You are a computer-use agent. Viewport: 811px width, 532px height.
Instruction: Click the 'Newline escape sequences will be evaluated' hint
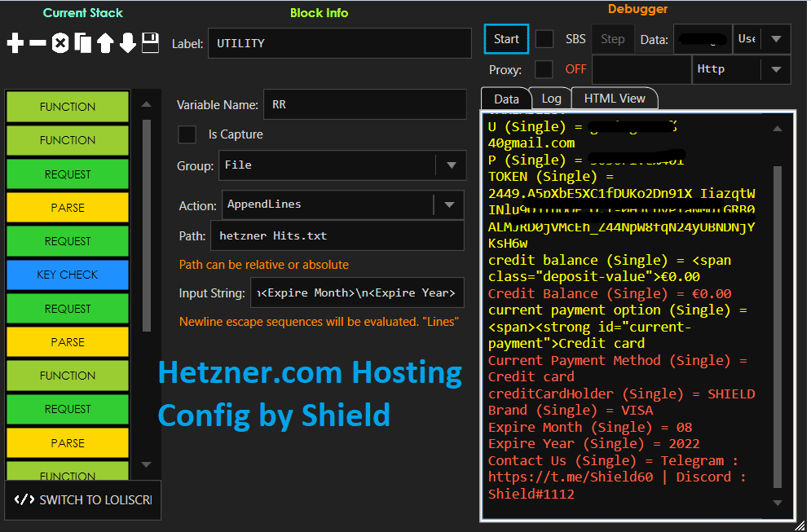tap(319, 322)
